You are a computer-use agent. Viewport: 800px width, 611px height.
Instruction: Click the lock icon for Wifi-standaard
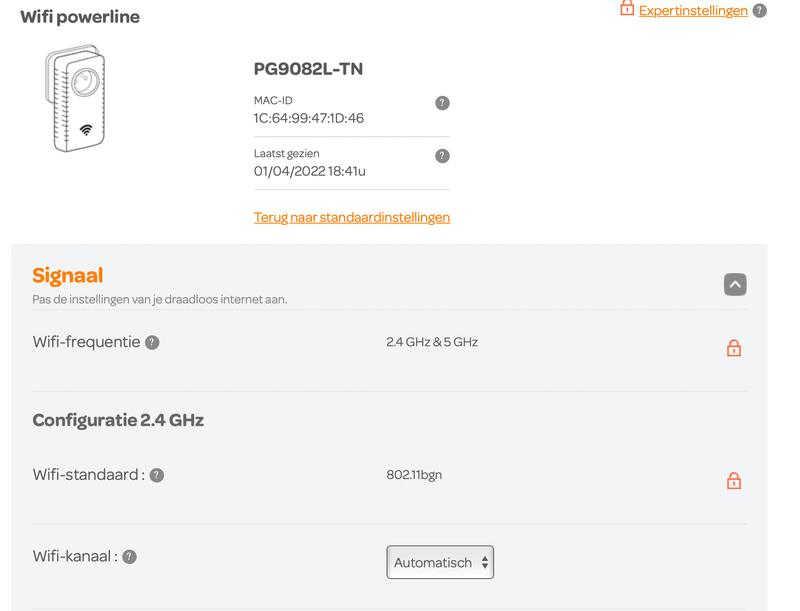click(x=734, y=481)
